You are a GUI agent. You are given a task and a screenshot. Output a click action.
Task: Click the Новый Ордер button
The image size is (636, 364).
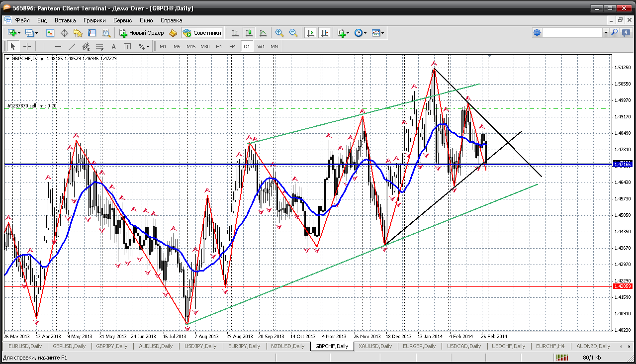tap(142, 33)
